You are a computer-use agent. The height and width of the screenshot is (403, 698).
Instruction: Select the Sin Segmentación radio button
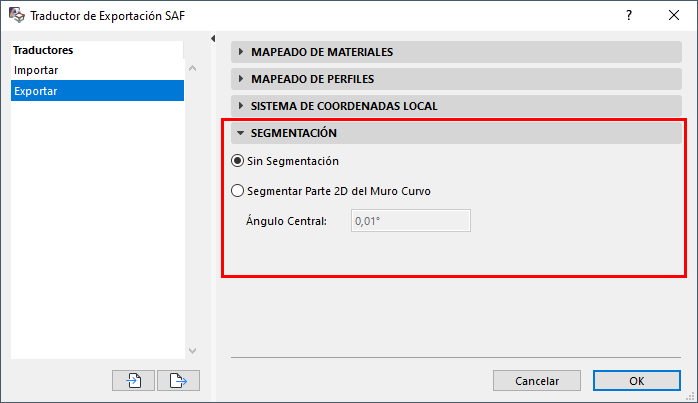click(x=237, y=161)
